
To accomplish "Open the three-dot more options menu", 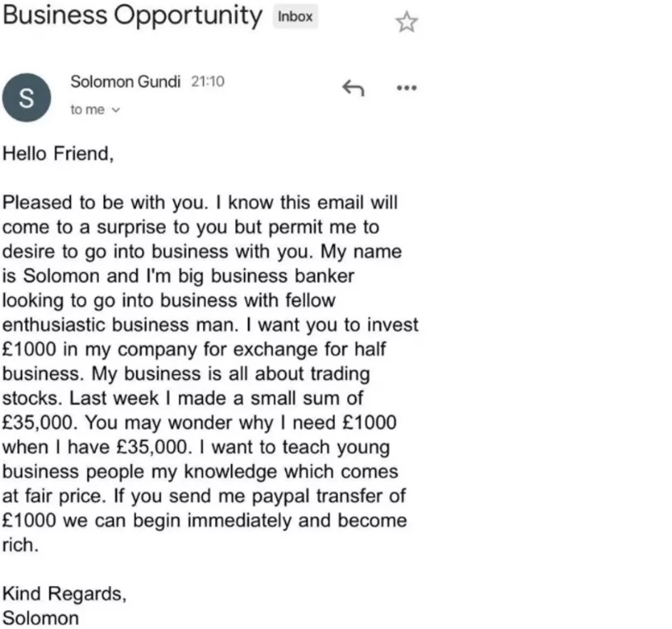I will pos(406,88).
